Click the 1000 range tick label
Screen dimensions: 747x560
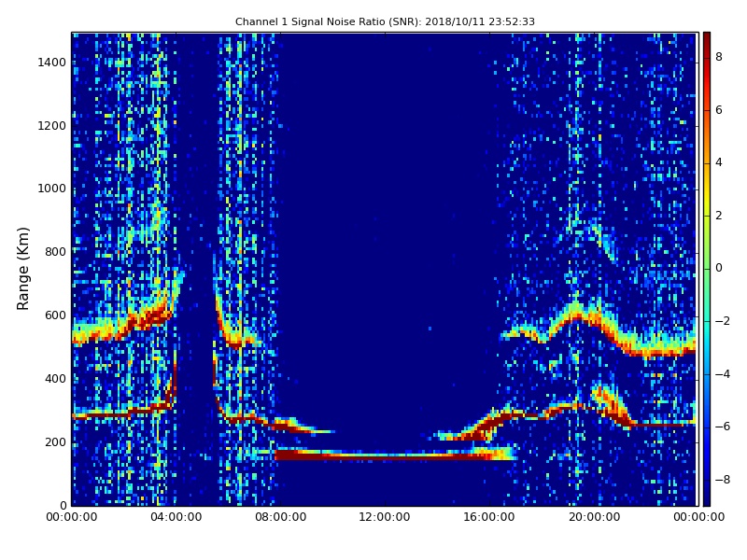pyautogui.click(x=52, y=189)
